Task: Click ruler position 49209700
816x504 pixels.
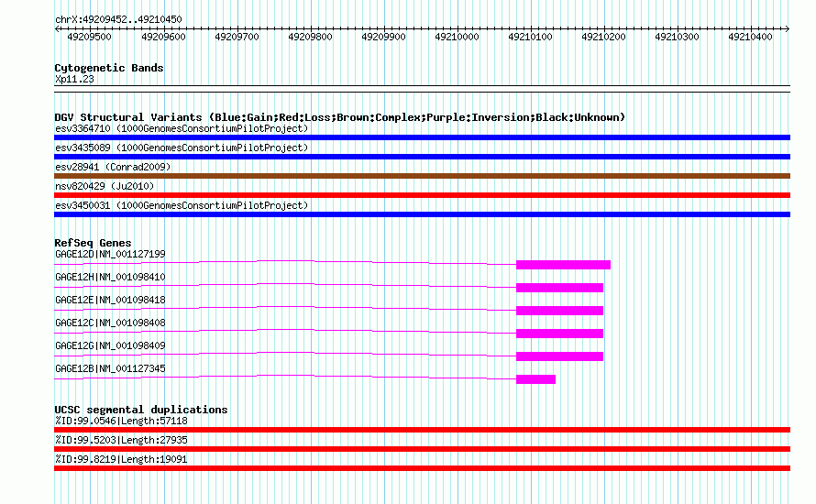Action: point(237,37)
